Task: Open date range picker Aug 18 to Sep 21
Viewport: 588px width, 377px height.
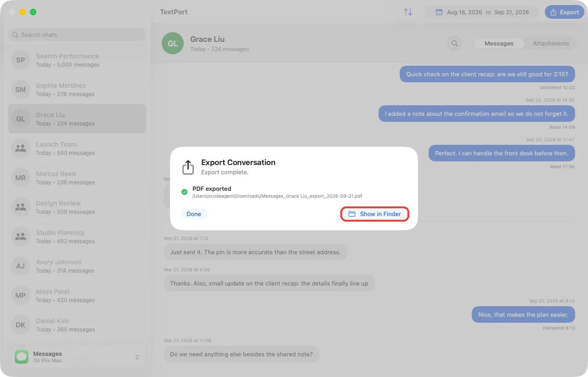Action: (482, 12)
